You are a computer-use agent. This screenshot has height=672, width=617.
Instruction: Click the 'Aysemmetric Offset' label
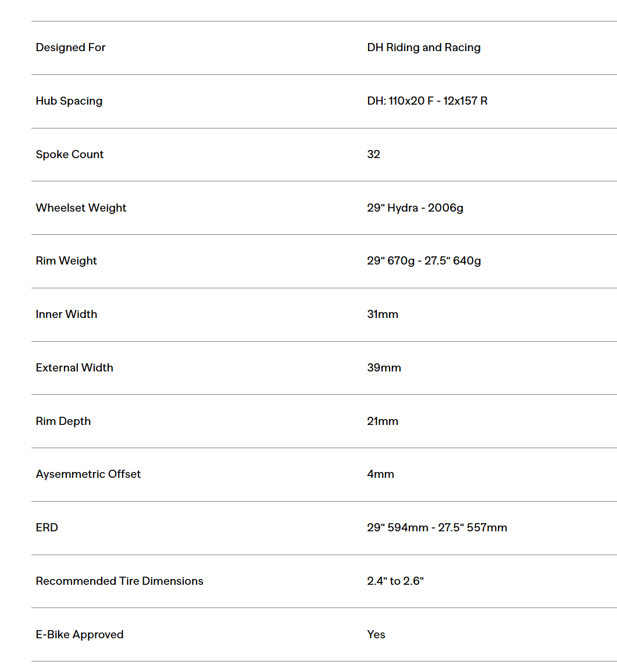tap(88, 474)
